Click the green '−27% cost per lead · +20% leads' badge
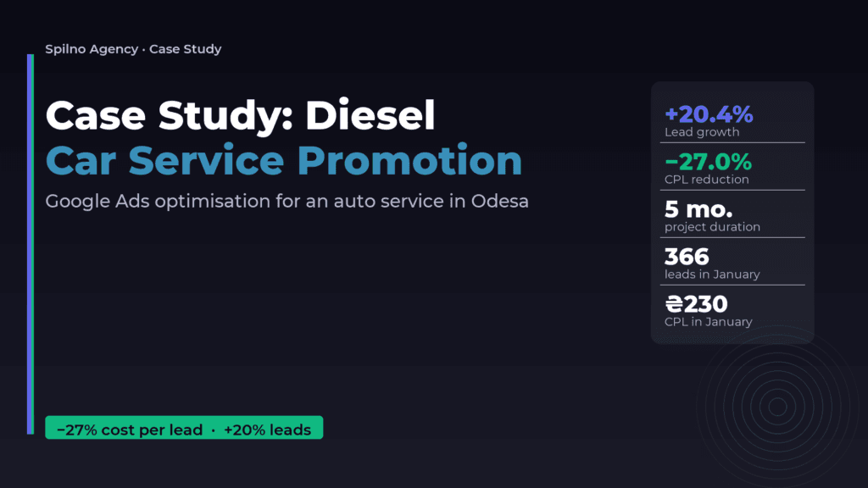 (x=184, y=428)
